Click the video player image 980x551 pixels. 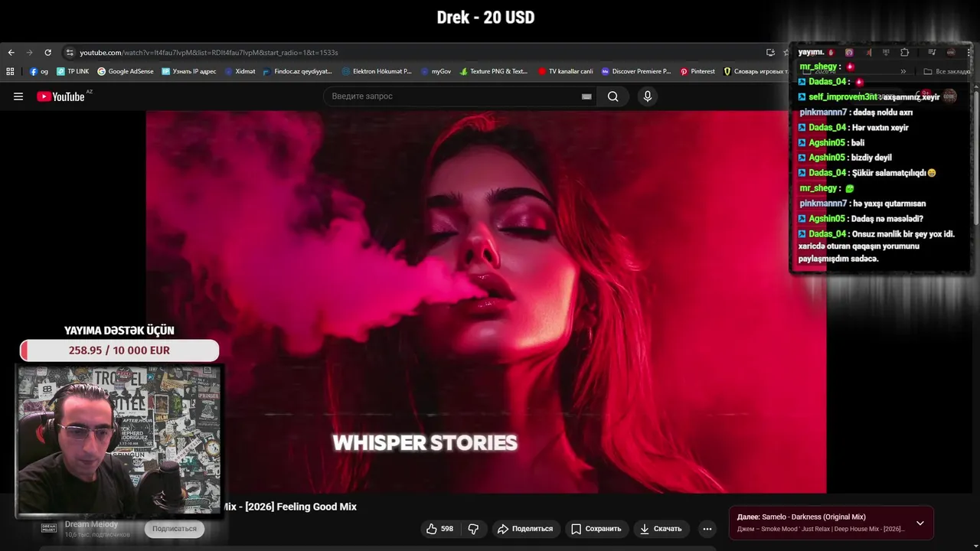486,302
